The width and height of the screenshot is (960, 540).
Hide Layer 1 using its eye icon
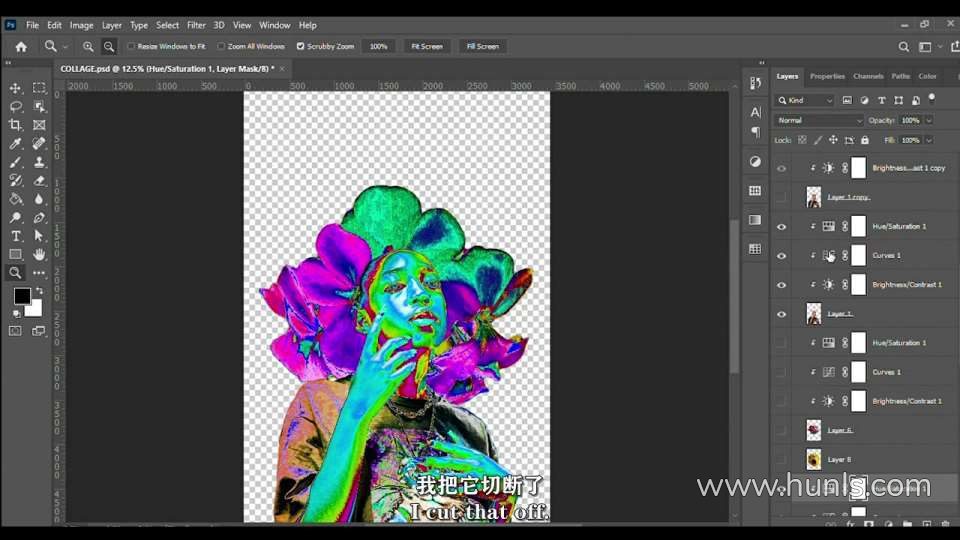[x=781, y=314]
